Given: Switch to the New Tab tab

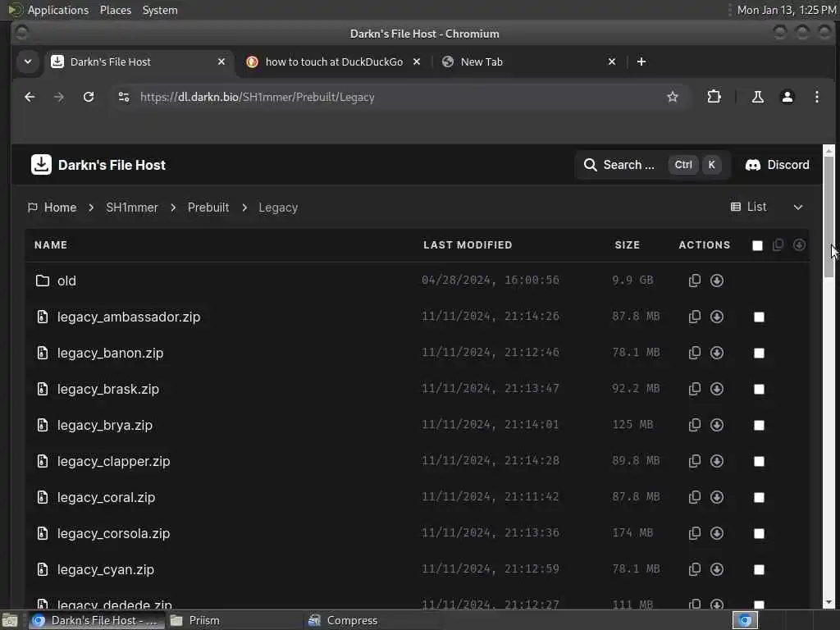Looking at the screenshot, I should (528, 62).
